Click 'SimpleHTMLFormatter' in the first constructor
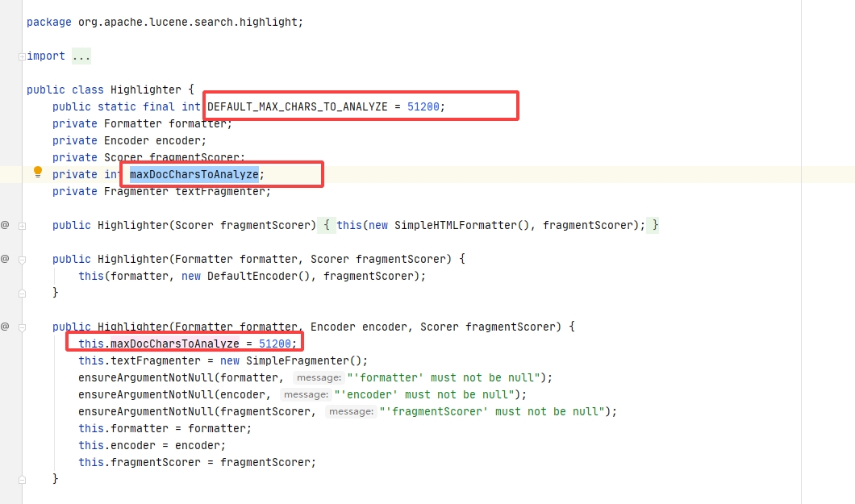The height and width of the screenshot is (504, 855). pyautogui.click(x=455, y=225)
